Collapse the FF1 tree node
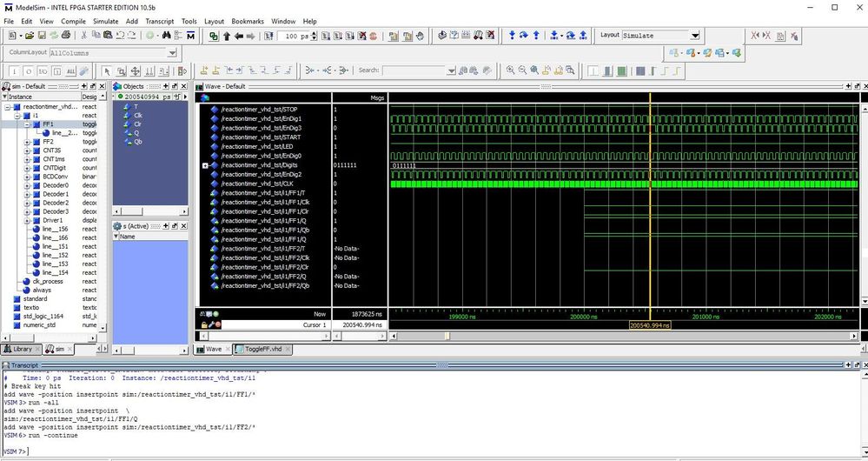868x461 pixels. [28, 124]
